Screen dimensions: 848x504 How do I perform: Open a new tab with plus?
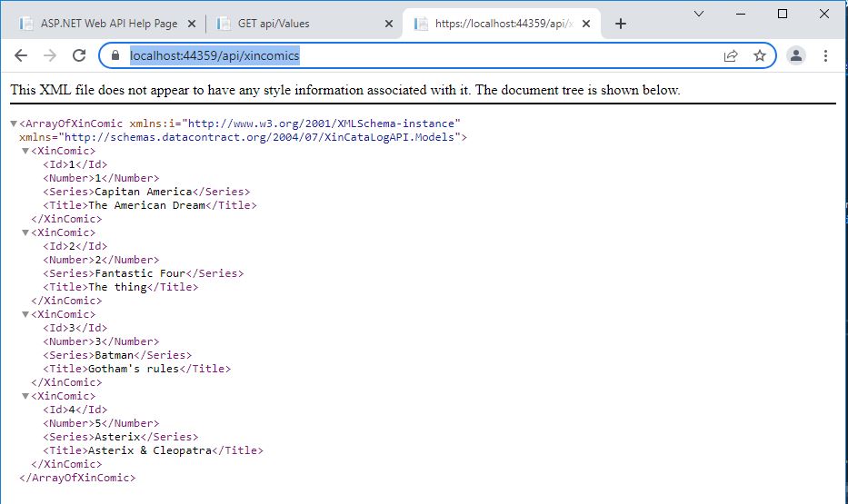coord(620,24)
